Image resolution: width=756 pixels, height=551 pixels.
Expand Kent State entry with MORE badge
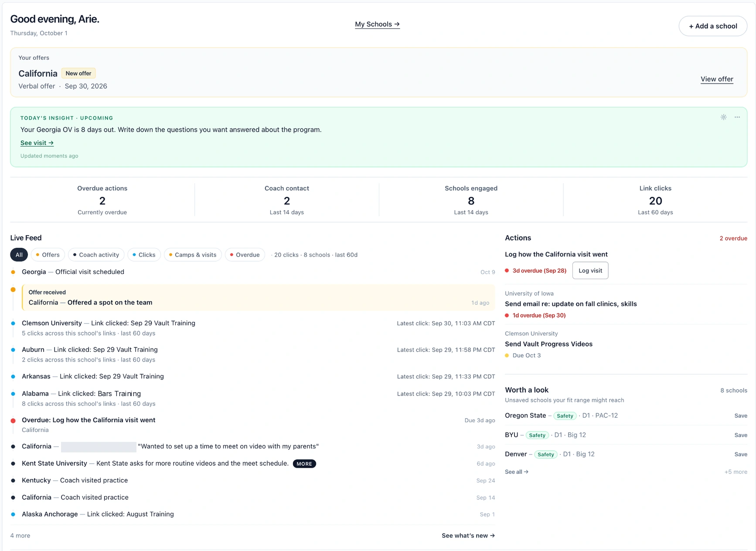(x=304, y=464)
